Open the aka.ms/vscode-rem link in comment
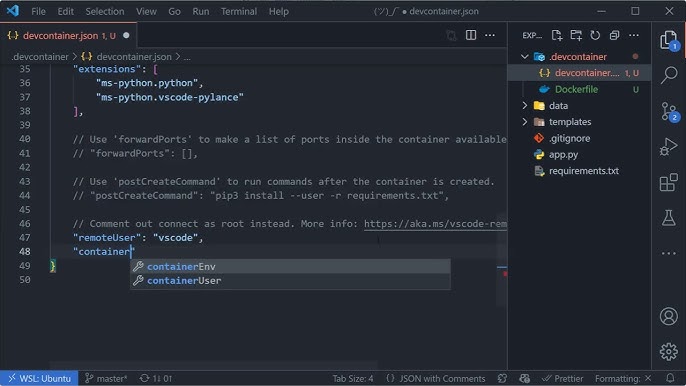This screenshot has height=386, width=686. [435, 224]
